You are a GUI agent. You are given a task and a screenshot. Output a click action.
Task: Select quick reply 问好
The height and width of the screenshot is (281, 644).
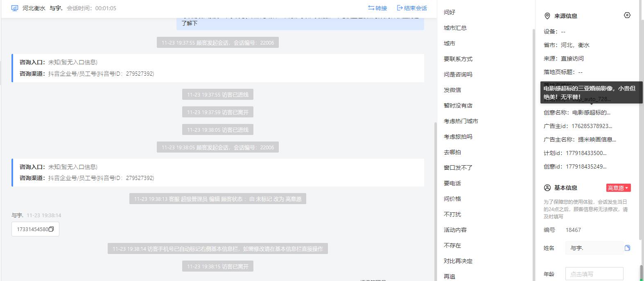coord(450,12)
